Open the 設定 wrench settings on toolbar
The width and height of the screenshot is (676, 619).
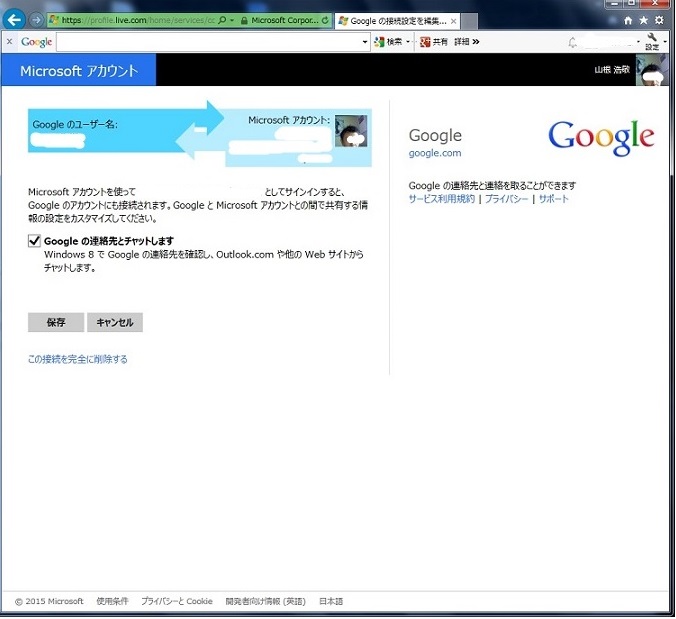652,41
